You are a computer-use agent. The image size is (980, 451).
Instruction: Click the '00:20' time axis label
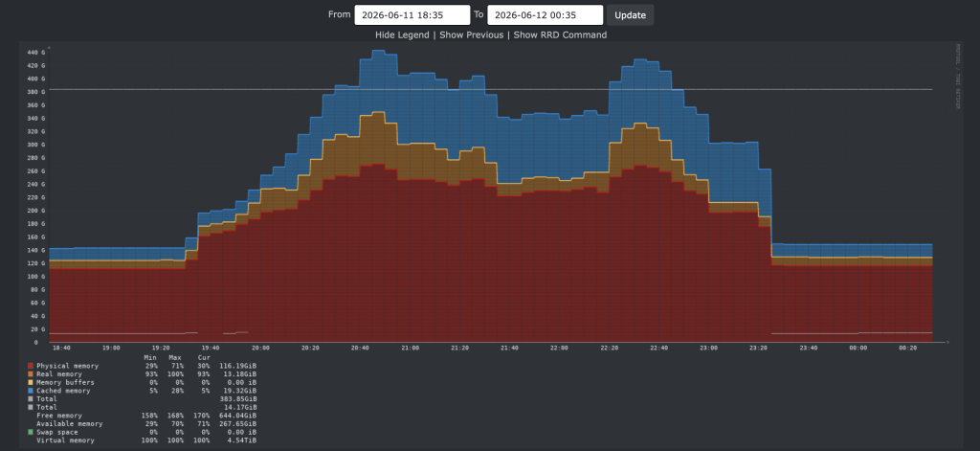908,348
